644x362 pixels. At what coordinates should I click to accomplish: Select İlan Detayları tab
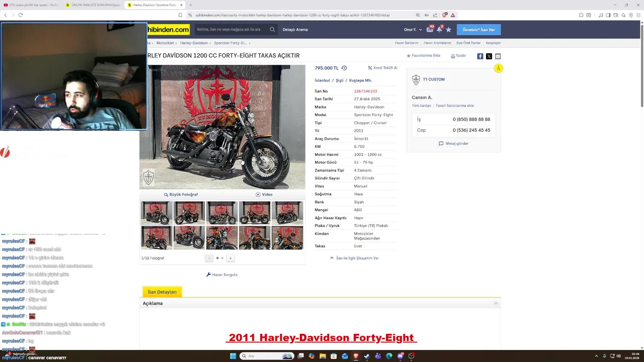pyautogui.click(x=162, y=292)
